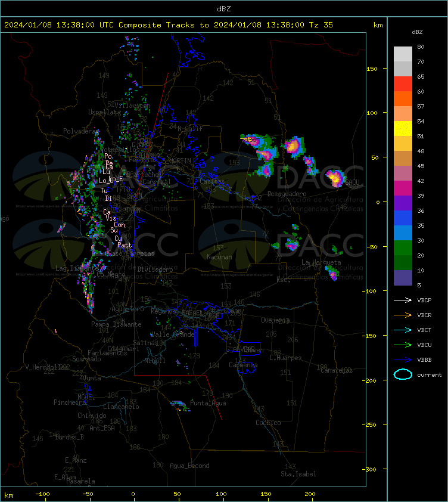448x502 pixels.
Task: Select the 'Sosneado' map label
Action: [x=86, y=360]
